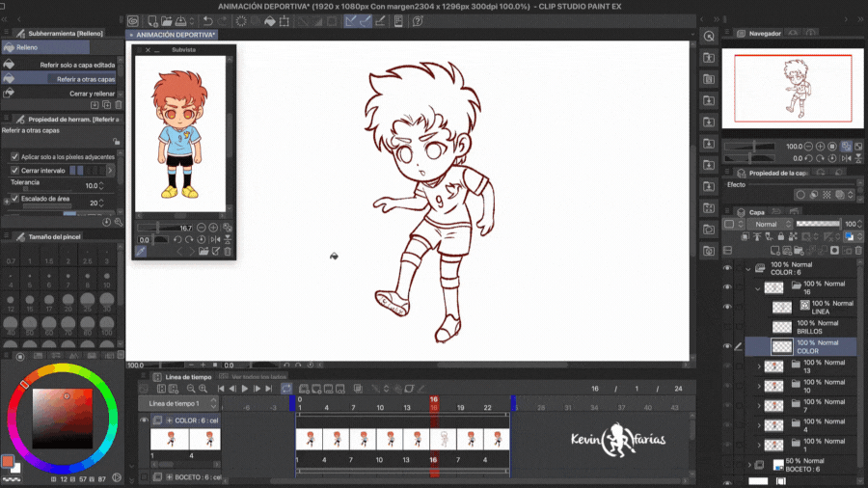Create new raster layer in Capa panel

775,251
